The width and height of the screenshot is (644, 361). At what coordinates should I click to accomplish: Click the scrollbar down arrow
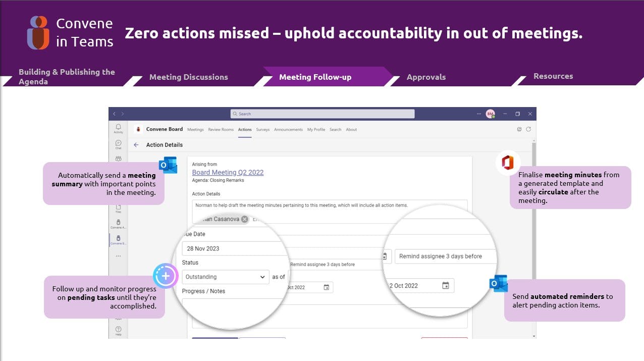tap(533, 336)
